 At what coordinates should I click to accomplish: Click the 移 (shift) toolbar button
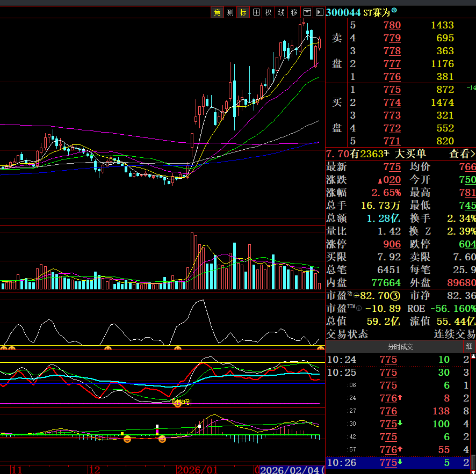pos(294,12)
